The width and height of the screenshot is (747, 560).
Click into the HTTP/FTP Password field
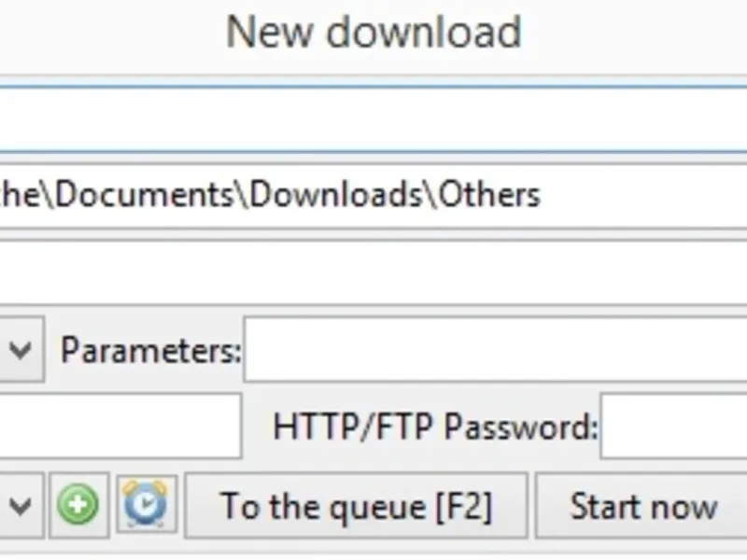(x=672, y=427)
